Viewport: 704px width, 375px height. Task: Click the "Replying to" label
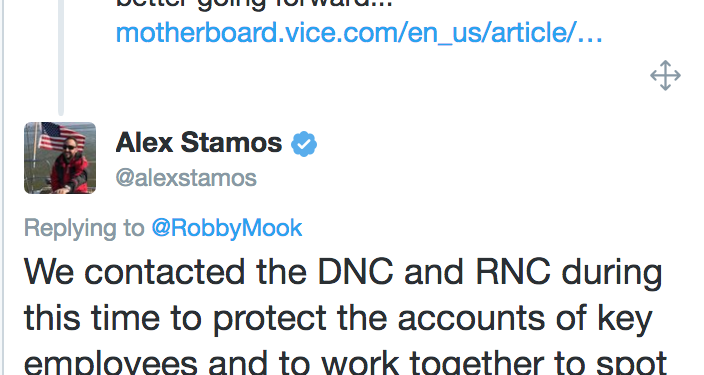point(84,228)
